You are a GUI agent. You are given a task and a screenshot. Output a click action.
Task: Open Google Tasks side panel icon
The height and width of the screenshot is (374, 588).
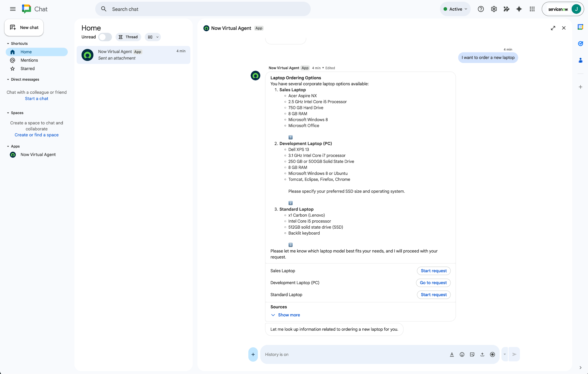pyautogui.click(x=580, y=43)
